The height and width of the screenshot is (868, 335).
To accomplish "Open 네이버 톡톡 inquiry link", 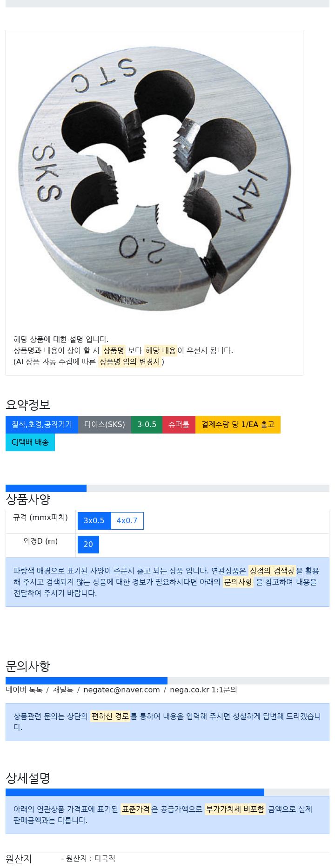I will point(24,690).
